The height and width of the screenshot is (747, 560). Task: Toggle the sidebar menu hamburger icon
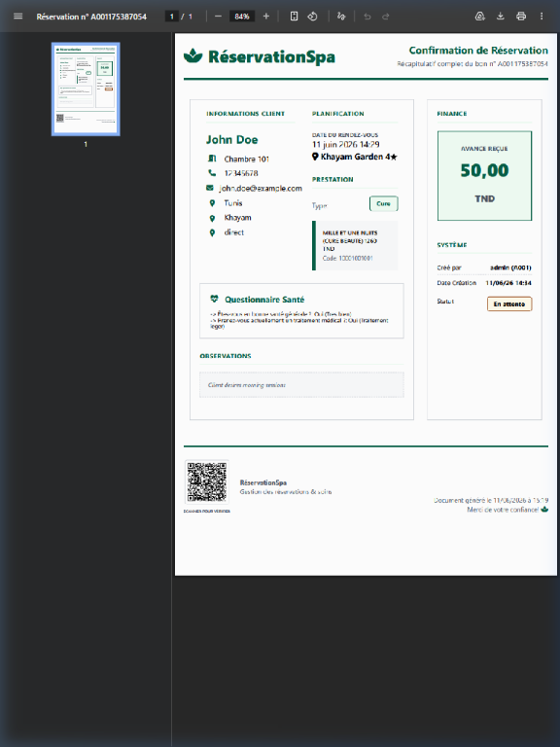click(18, 17)
